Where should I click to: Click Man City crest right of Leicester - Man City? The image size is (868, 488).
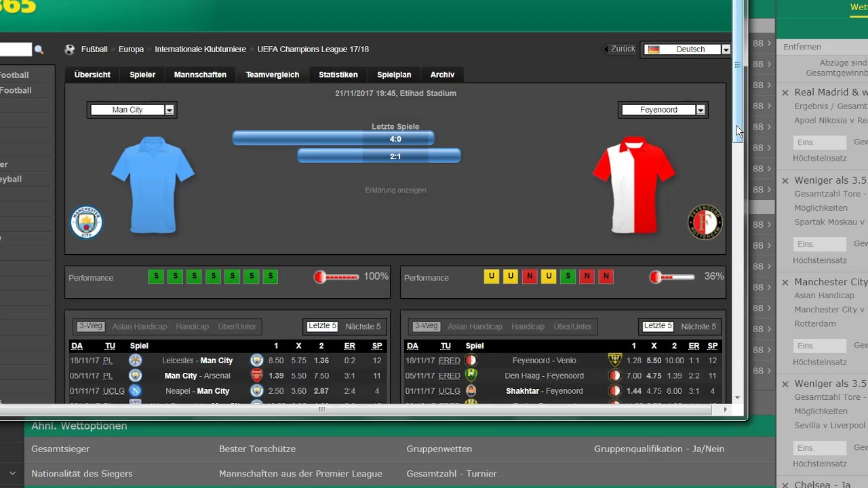[257, 361]
